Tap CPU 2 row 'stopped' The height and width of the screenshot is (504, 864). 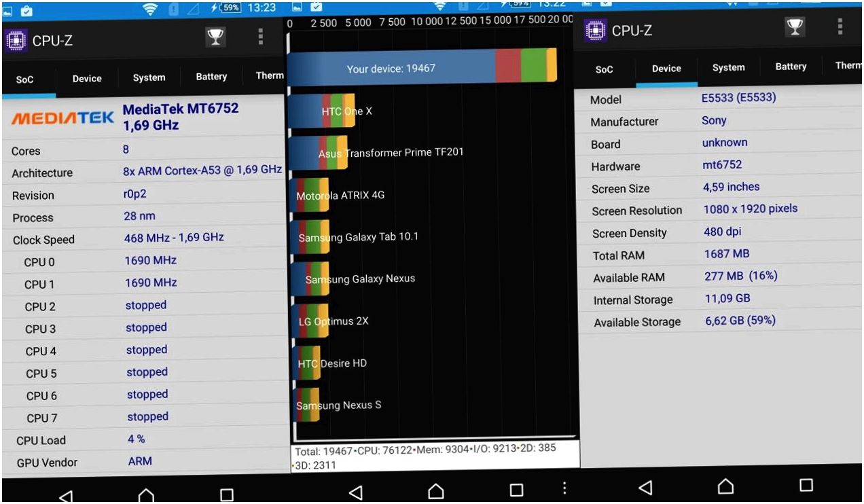146,305
